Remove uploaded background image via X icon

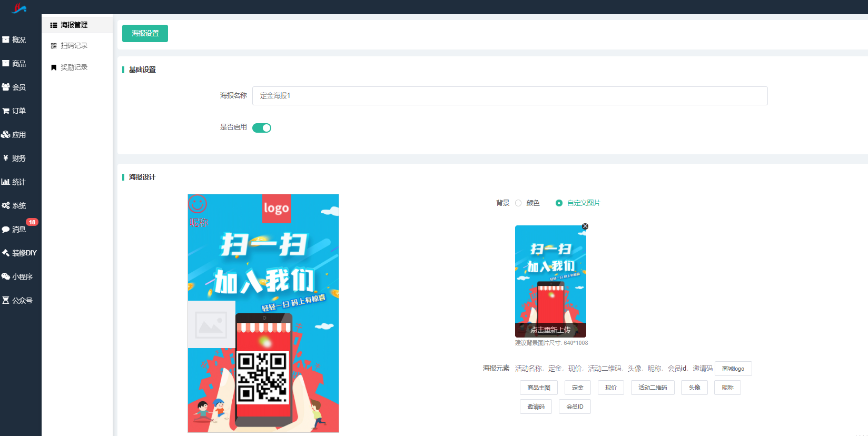(x=585, y=226)
